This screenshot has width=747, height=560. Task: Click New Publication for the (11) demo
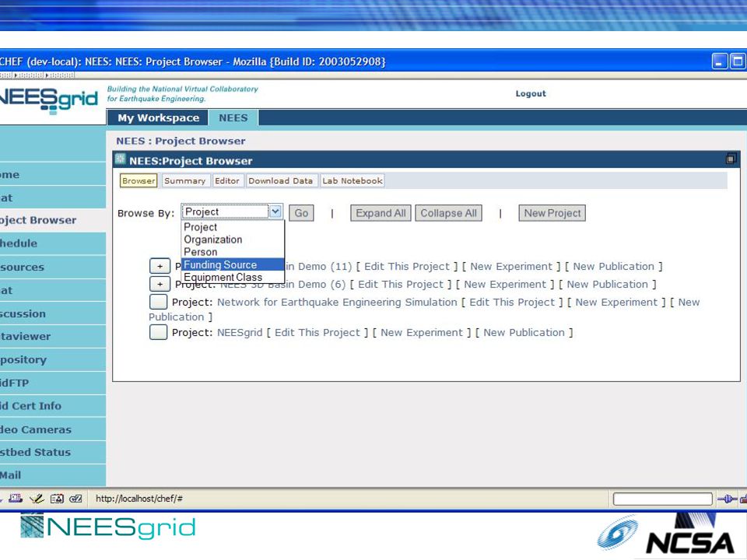pyautogui.click(x=614, y=266)
